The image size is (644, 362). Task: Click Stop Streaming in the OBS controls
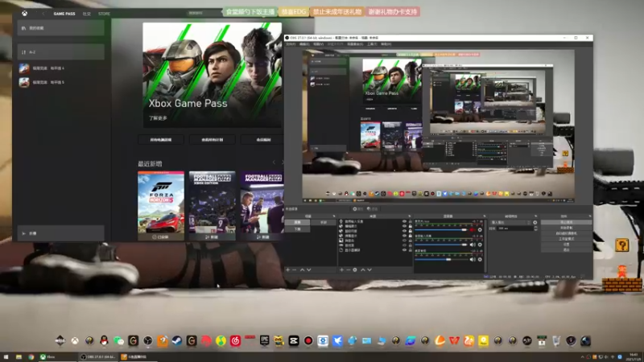[x=567, y=222]
